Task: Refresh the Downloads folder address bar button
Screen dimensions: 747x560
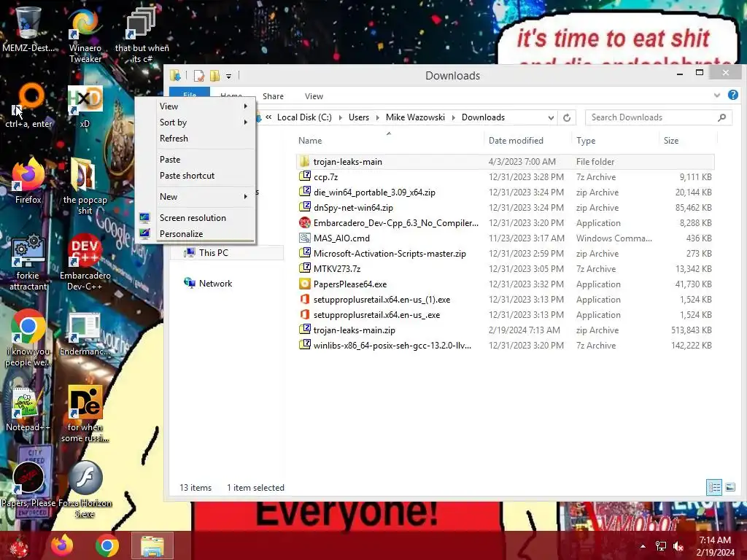Action: tap(566, 117)
